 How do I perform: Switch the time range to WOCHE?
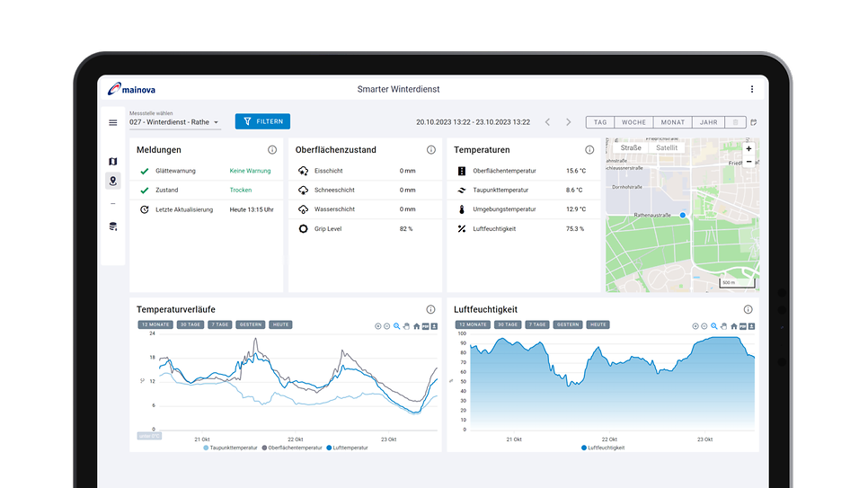click(x=633, y=122)
